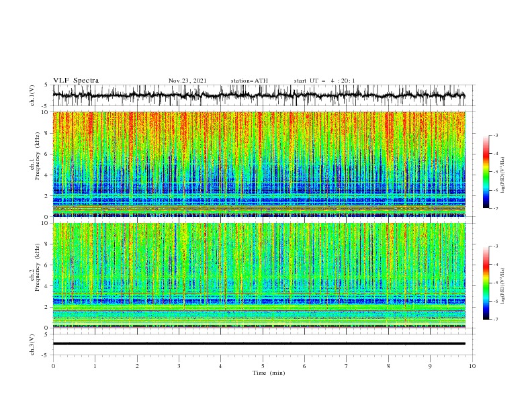
Task: Click the ch.3 flat black trace
Action: click(x=259, y=344)
